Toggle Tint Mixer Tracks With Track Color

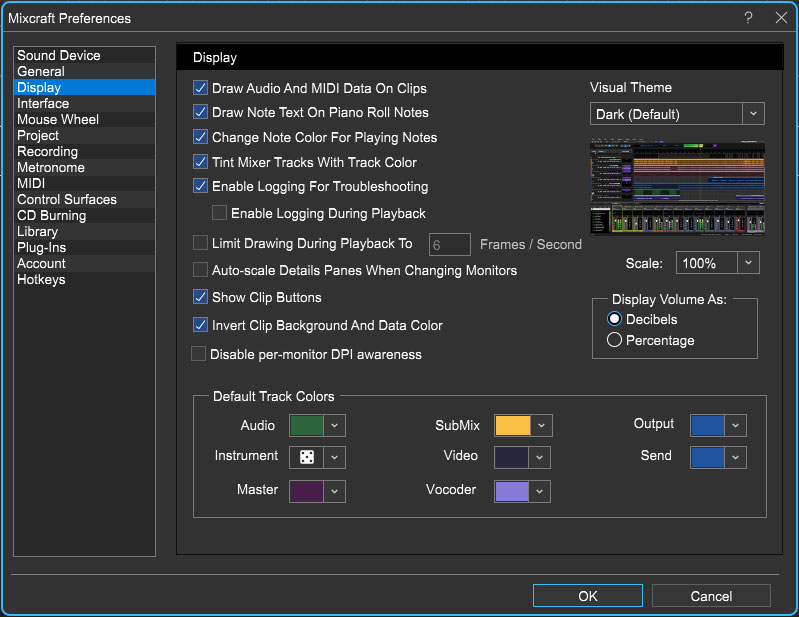coord(200,162)
